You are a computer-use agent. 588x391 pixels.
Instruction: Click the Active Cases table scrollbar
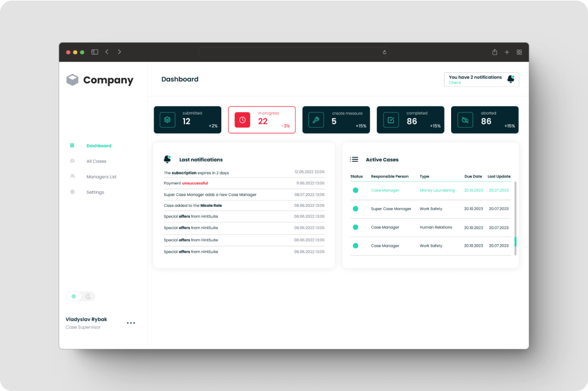point(515,242)
